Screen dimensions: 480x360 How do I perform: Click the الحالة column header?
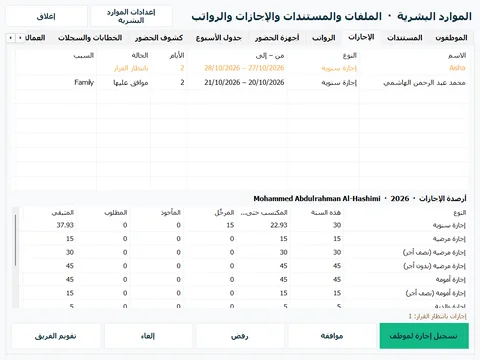(124, 55)
